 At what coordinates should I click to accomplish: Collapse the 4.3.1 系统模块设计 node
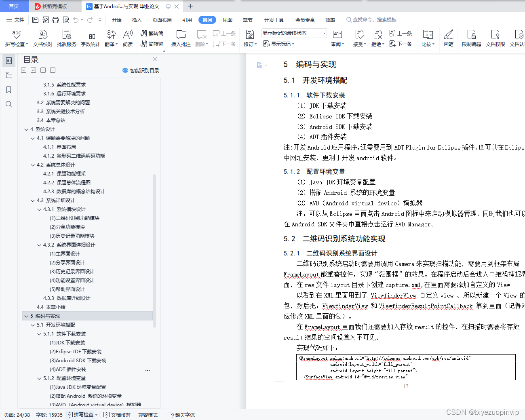pyautogui.click(x=39, y=209)
